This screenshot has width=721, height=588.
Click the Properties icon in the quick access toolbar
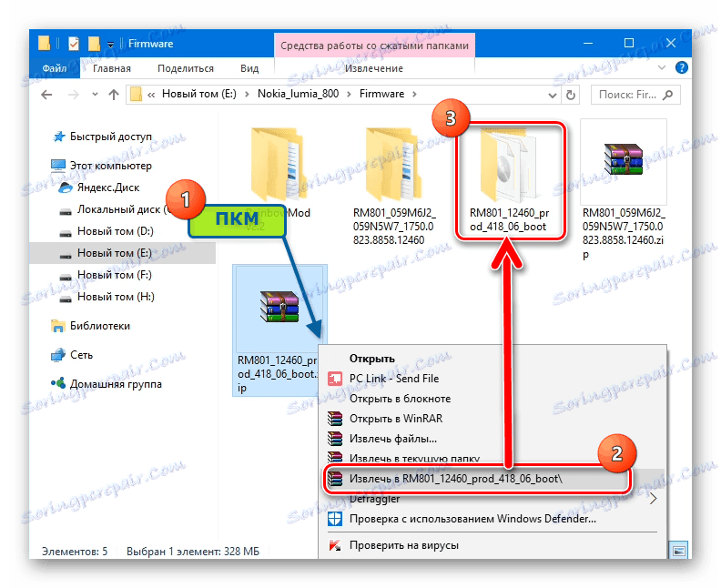point(74,44)
